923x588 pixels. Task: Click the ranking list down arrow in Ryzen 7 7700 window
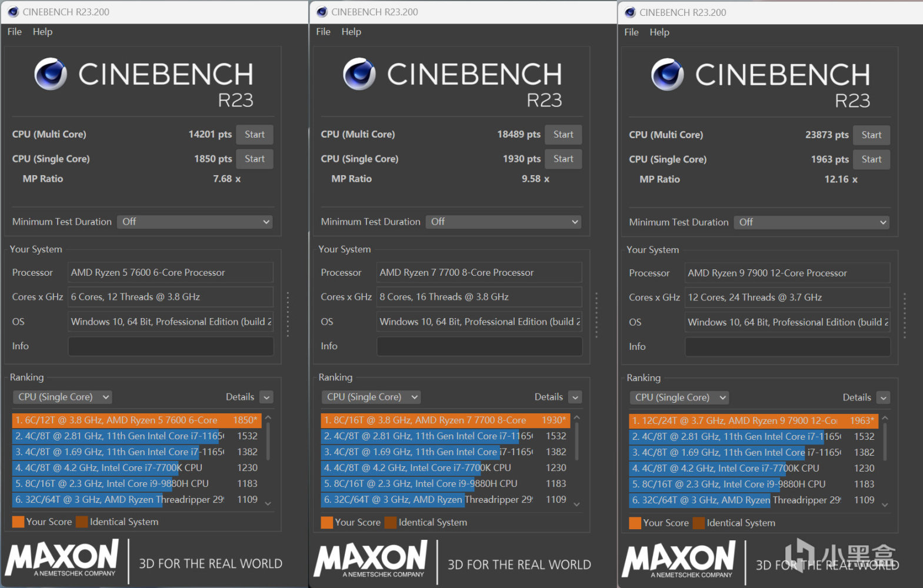(x=577, y=504)
